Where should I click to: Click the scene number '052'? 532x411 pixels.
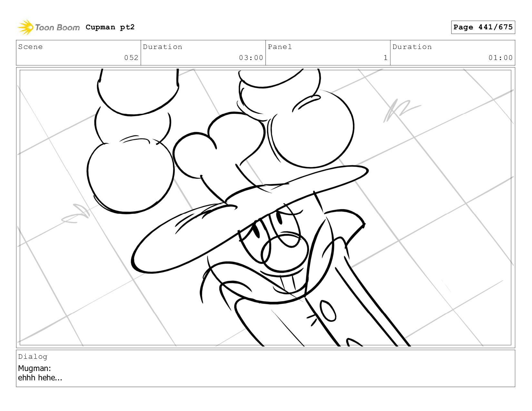click(x=131, y=58)
